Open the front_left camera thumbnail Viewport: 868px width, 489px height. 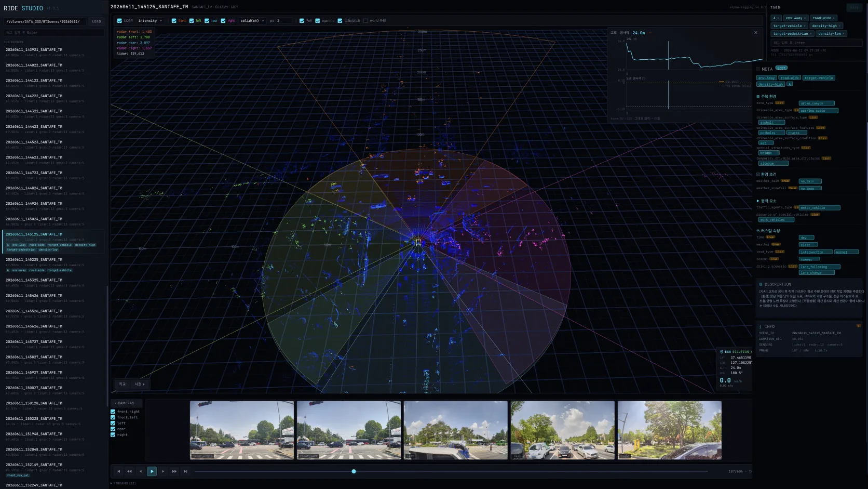(x=349, y=430)
